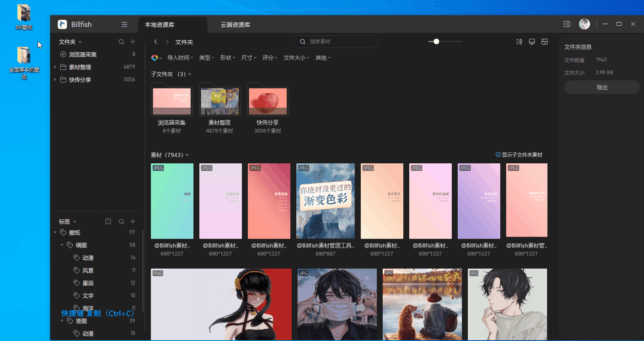Open the 快传分享 subfolder thumbnail
Screen dimensions: 644x341
(268, 100)
